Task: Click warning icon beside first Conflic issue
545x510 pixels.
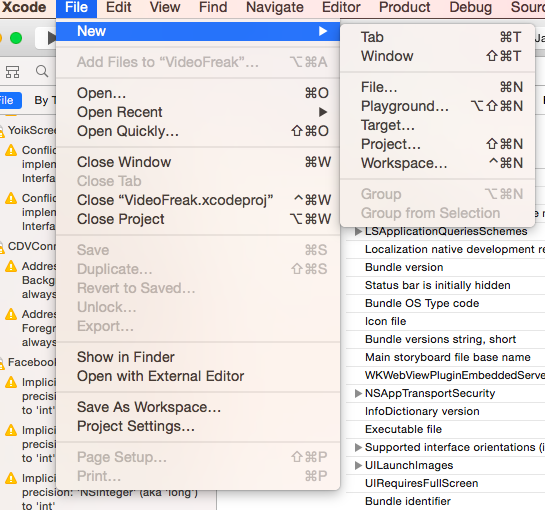Action: coord(11,150)
